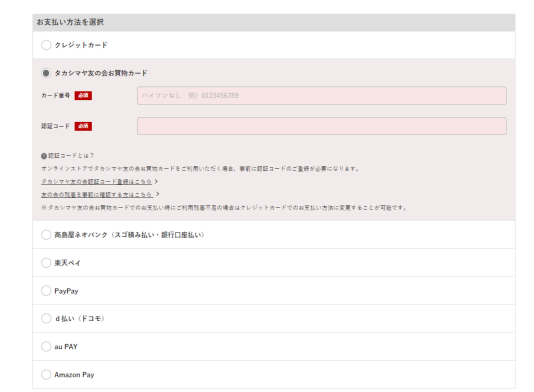Click the タカシマヤ友の会お買物カード label text

(x=101, y=73)
